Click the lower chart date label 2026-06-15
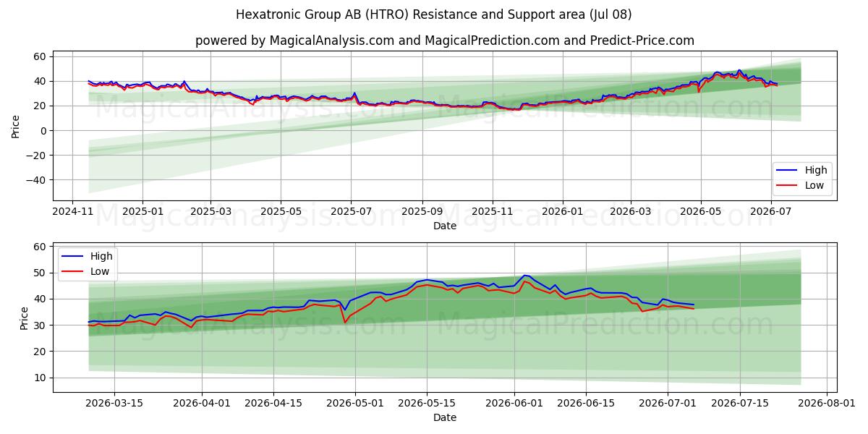 (585, 404)
